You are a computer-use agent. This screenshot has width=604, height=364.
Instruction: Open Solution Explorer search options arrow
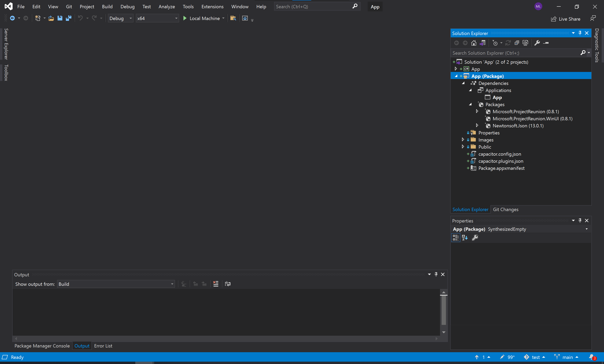(x=589, y=53)
